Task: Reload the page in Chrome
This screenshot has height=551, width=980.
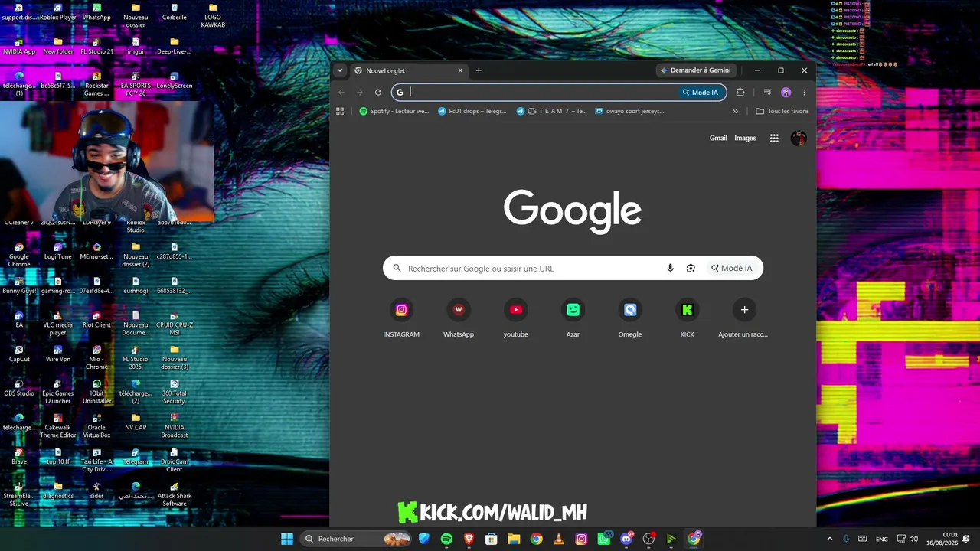Action: coord(378,93)
